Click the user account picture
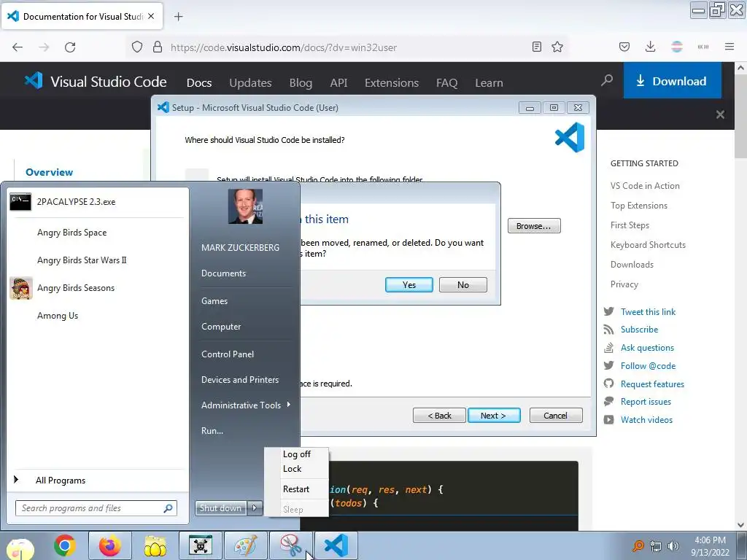The height and width of the screenshot is (560, 747). pyautogui.click(x=245, y=206)
